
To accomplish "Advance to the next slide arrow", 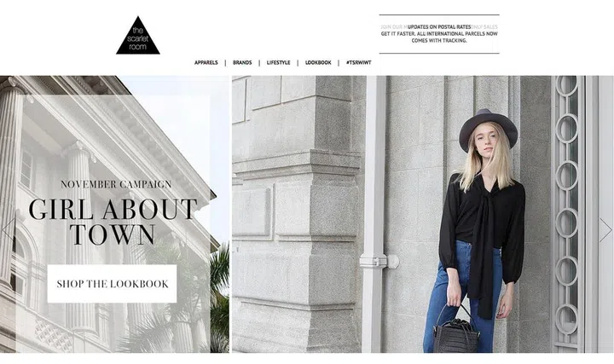I will click(605, 230).
